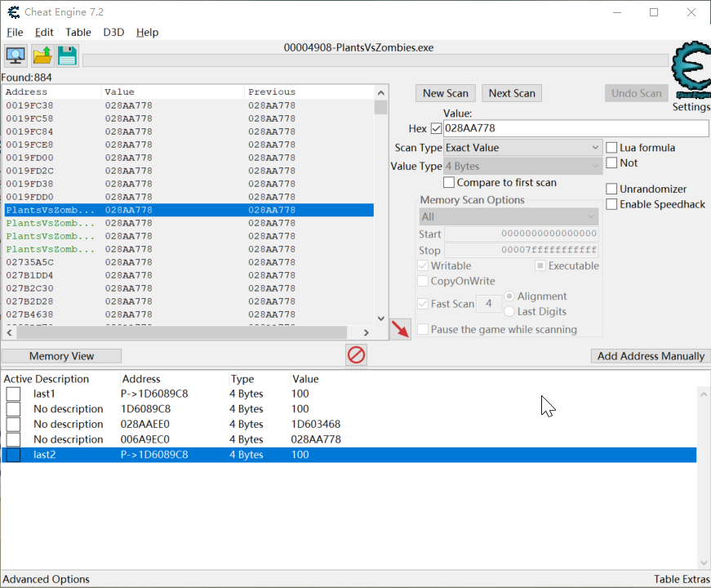711x588 pixels.
Task: Toggle Enable Speedhack checkbox
Action: [x=611, y=204]
